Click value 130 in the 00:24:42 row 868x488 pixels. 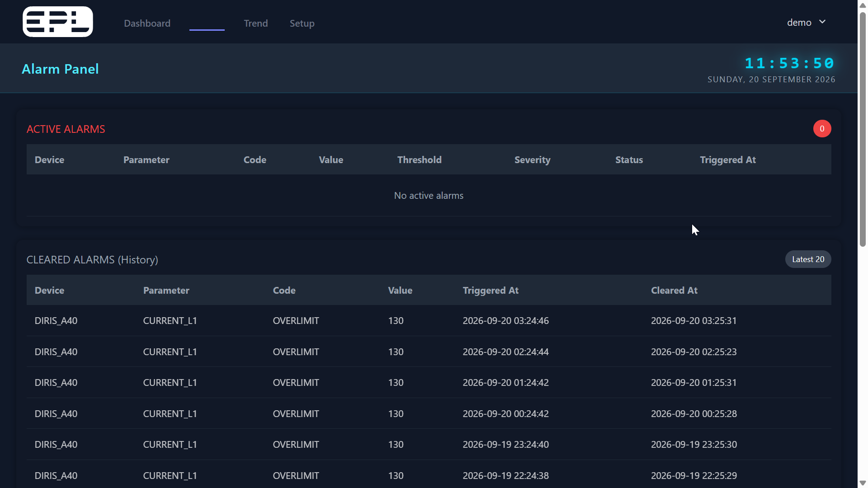(396, 414)
